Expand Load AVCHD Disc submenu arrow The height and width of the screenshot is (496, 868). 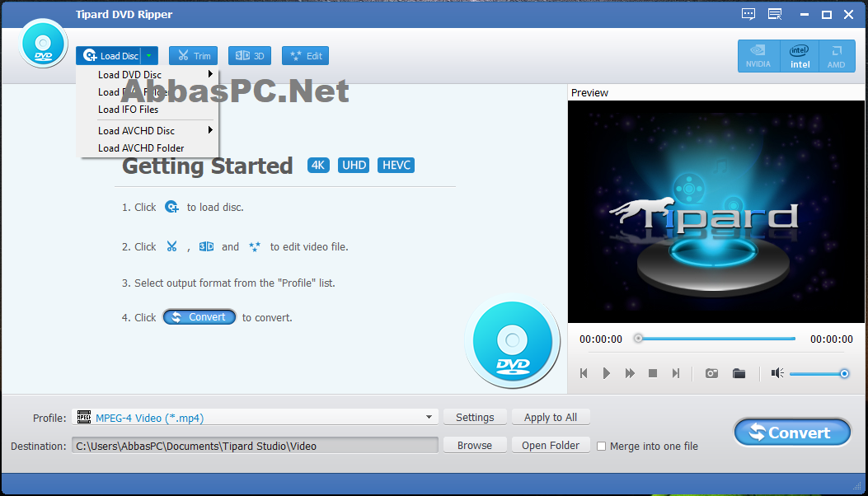pos(210,130)
